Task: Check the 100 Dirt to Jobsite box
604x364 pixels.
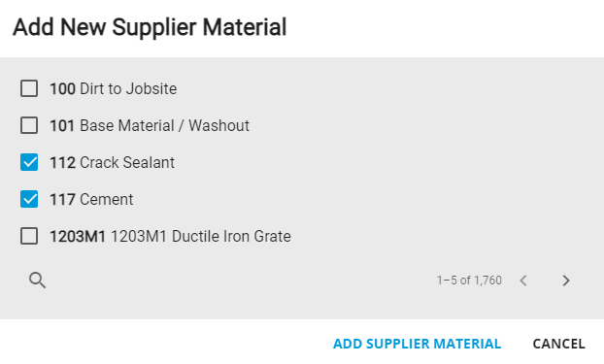Action: [x=29, y=88]
